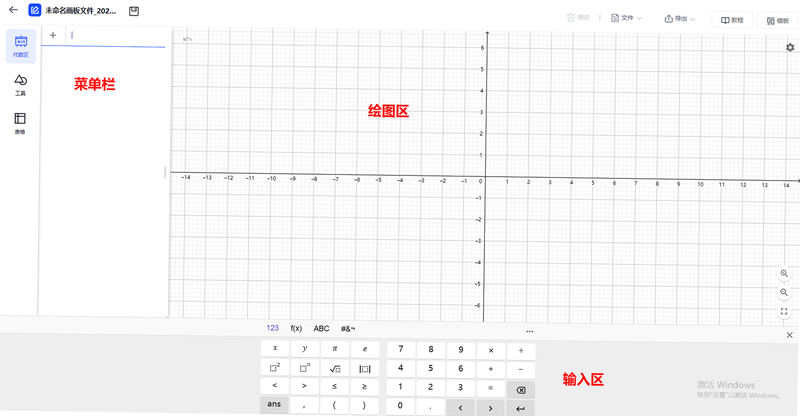The height and width of the screenshot is (416, 800).
Task: Click the panel collapse handle beside the algebra panel
Action: tap(165, 173)
